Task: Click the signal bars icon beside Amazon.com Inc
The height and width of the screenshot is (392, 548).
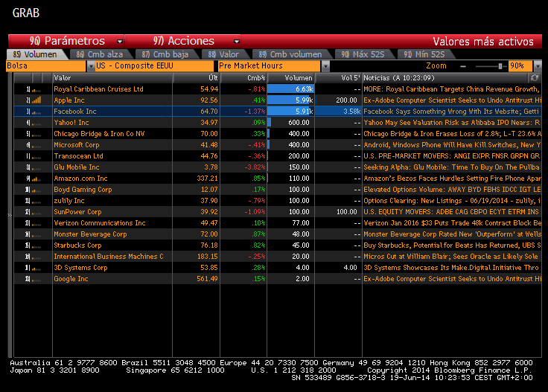Action: (36, 179)
